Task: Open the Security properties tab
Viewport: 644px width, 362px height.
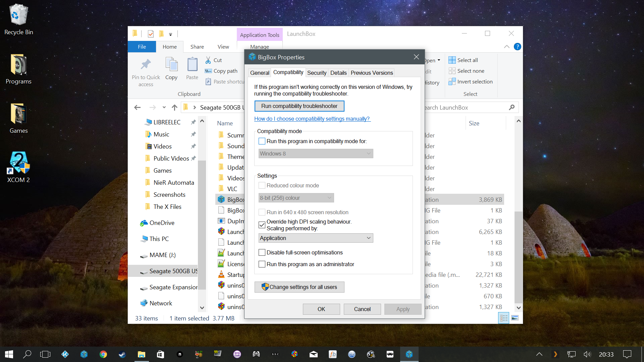Action: (317, 73)
